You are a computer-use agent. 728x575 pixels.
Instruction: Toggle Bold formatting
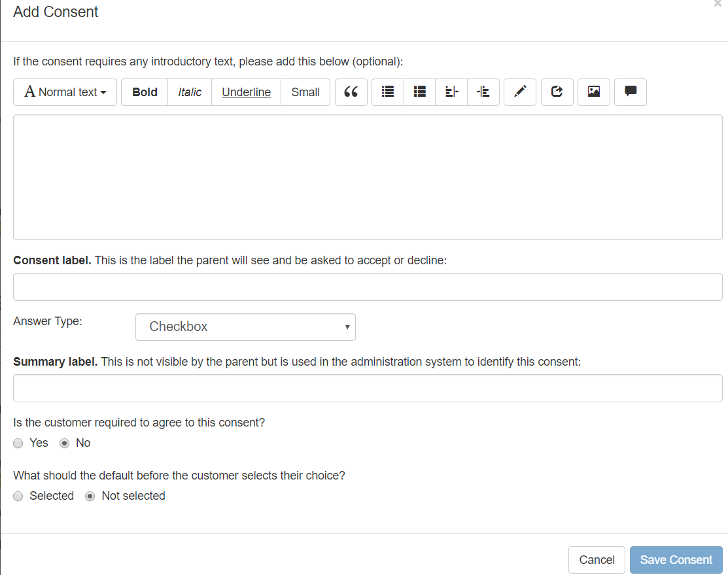[145, 92]
